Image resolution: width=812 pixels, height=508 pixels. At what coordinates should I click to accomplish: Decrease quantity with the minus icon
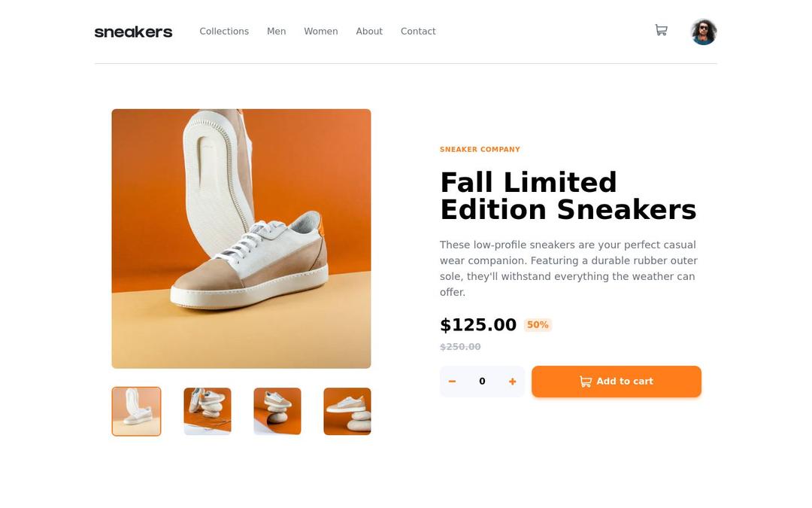coord(452,382)
